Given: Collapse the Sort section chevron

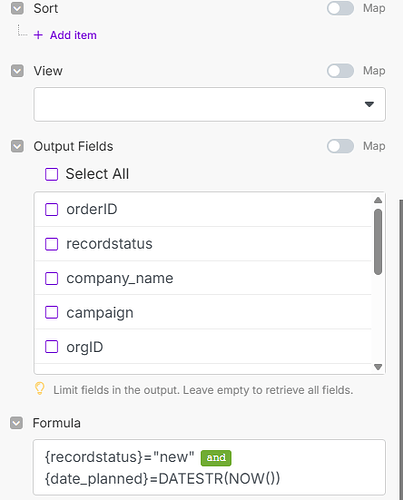Looking at the screenshot, I should 17,8.
